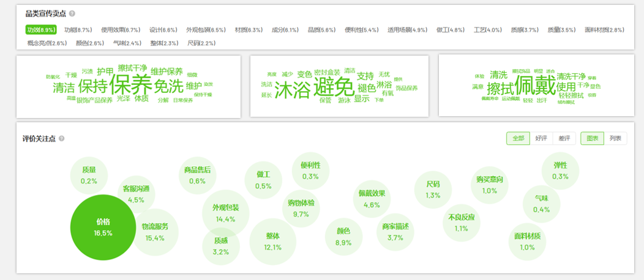Switch to 列表 list view

click(615, 139)
